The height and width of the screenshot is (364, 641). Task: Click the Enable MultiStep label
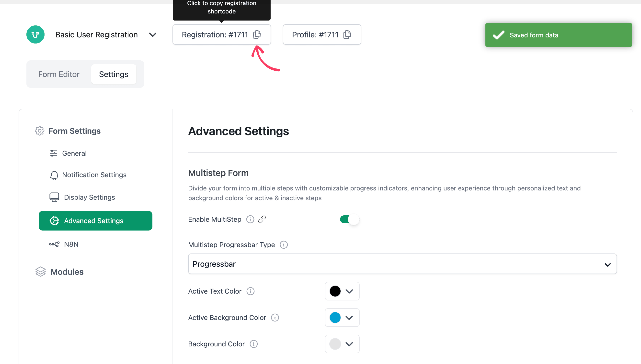click(x=214, y=219)
